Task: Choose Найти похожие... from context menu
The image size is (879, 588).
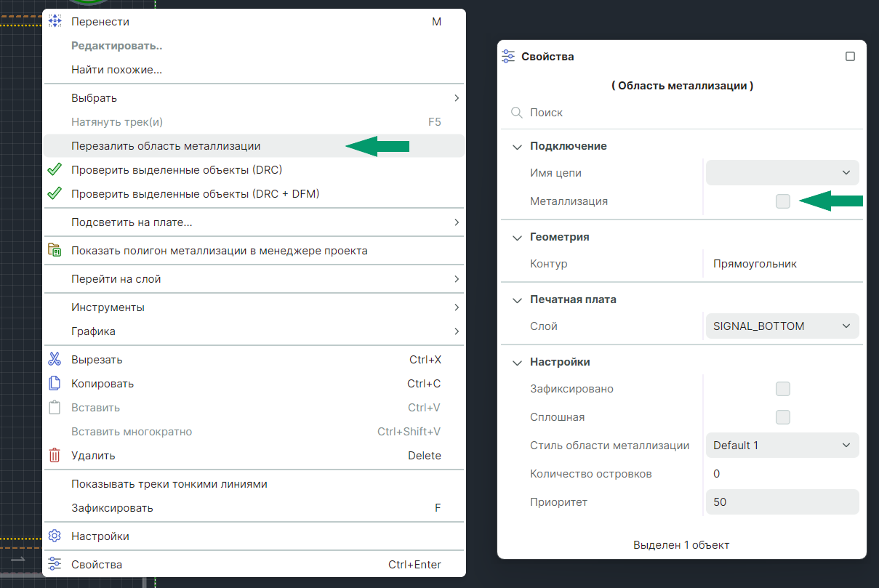Action: tap(116, 70)
